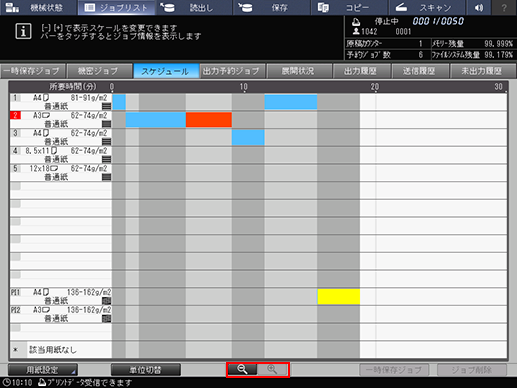Screen dimensions: 517x388
Task: Open help with the question mark icon
Action: click(504, 7)
